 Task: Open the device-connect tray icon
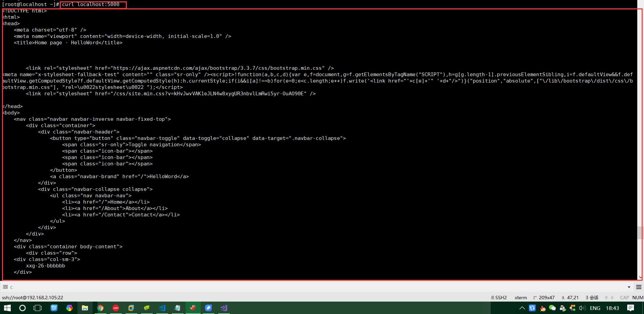tap(562, 308)
